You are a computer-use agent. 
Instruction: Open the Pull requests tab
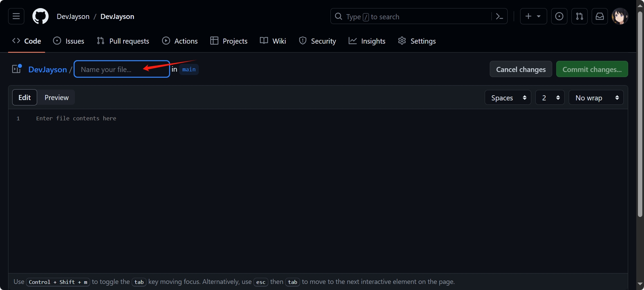(123, 41)
